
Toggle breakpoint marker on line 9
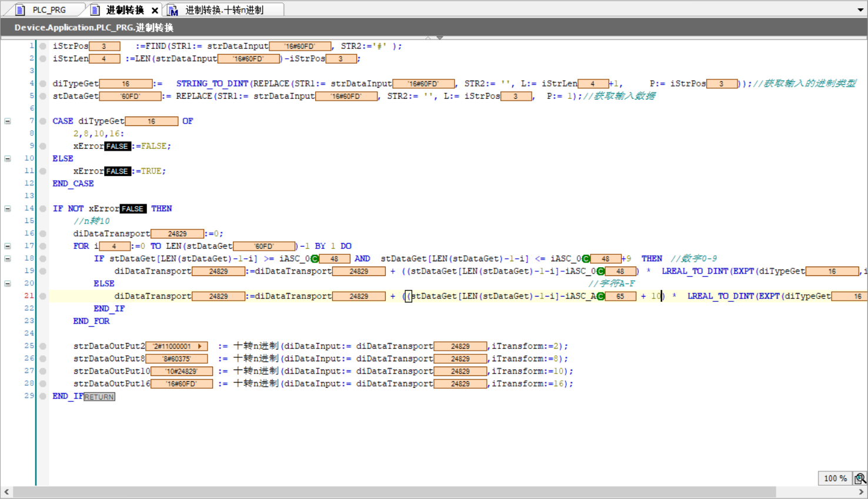[43, 146]
